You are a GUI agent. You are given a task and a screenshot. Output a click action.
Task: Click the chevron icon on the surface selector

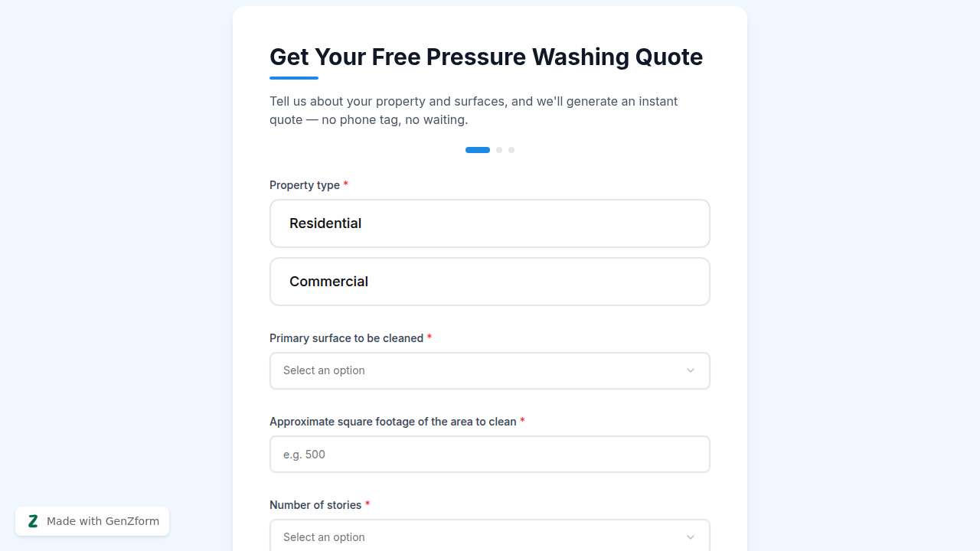[690, 370]
